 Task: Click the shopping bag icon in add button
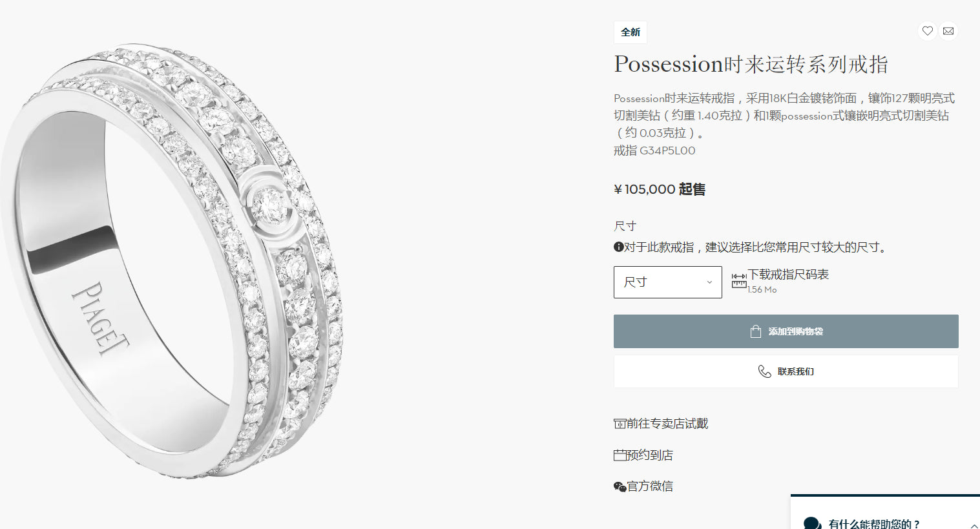click(756, 331)
